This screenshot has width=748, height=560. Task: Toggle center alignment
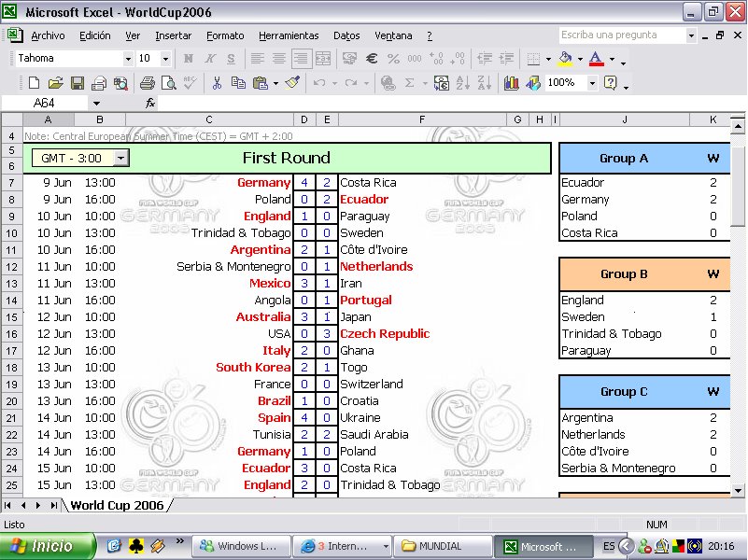279,59
